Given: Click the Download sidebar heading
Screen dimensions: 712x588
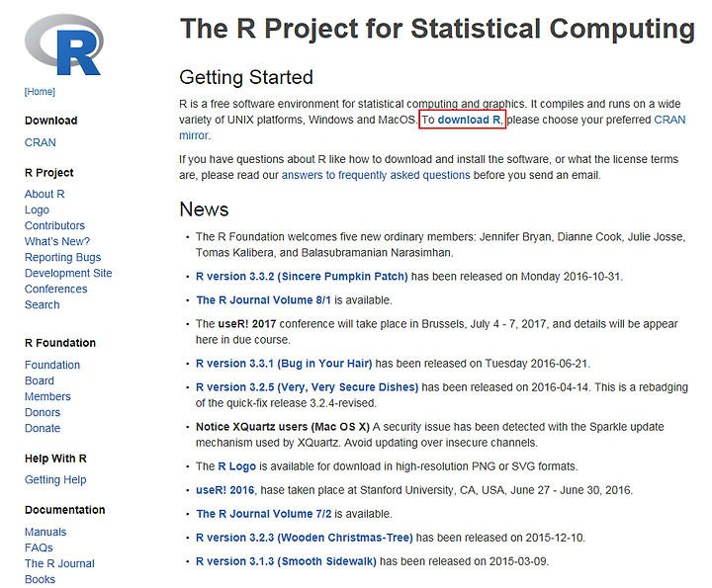Looking at the screenshot, I should 50,121.
